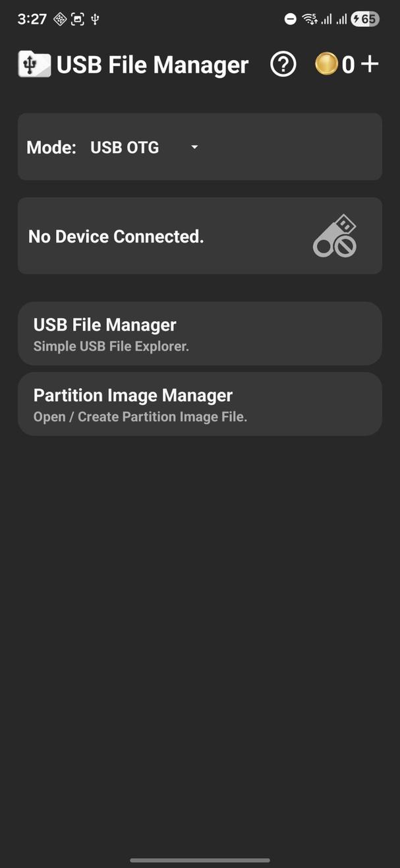Open the USB File Manager app icon

pos(34,64)
